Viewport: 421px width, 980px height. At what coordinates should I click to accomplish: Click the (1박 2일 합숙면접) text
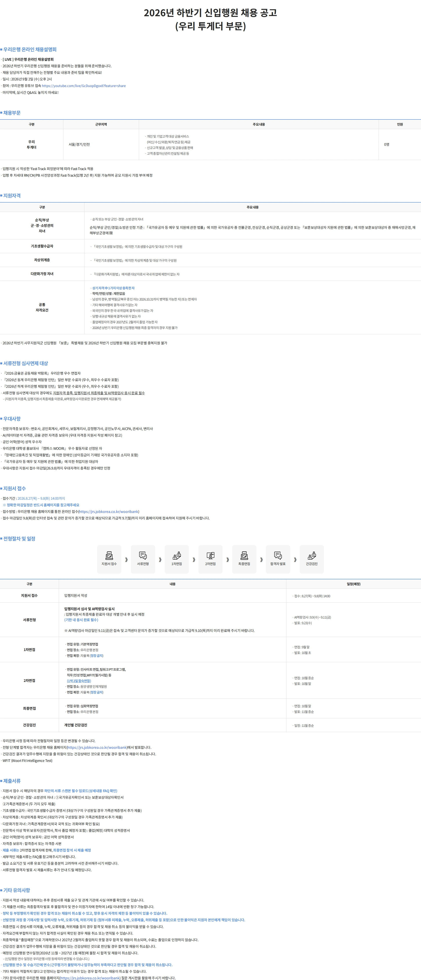point(79,681)
